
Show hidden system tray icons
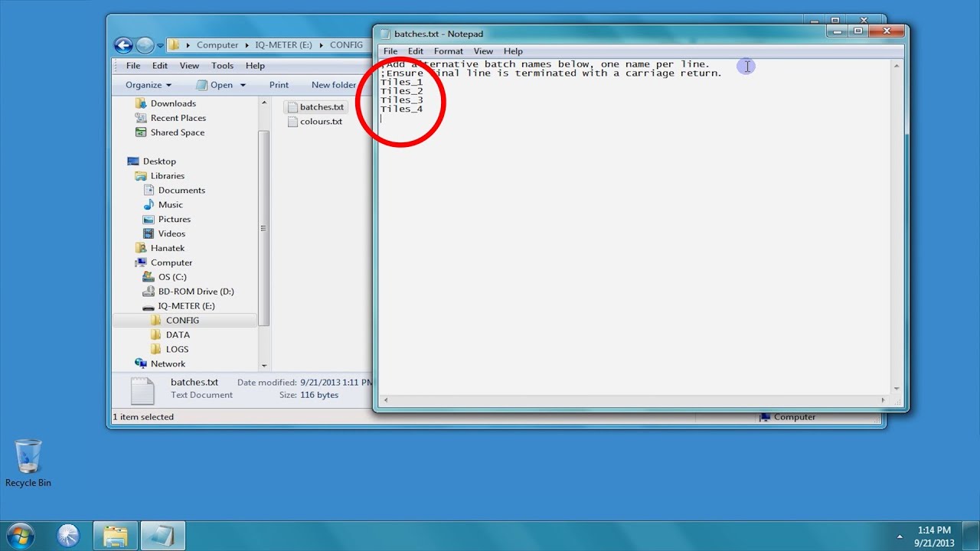coord(900,536)
